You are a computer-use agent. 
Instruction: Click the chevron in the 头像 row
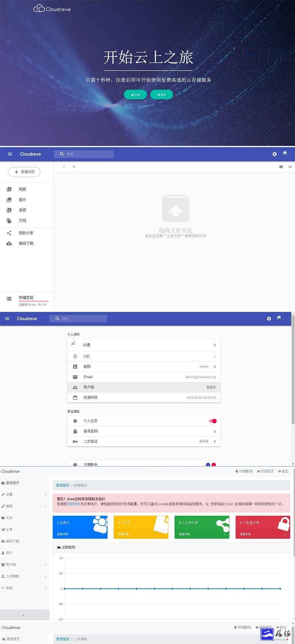pos(215,345)
